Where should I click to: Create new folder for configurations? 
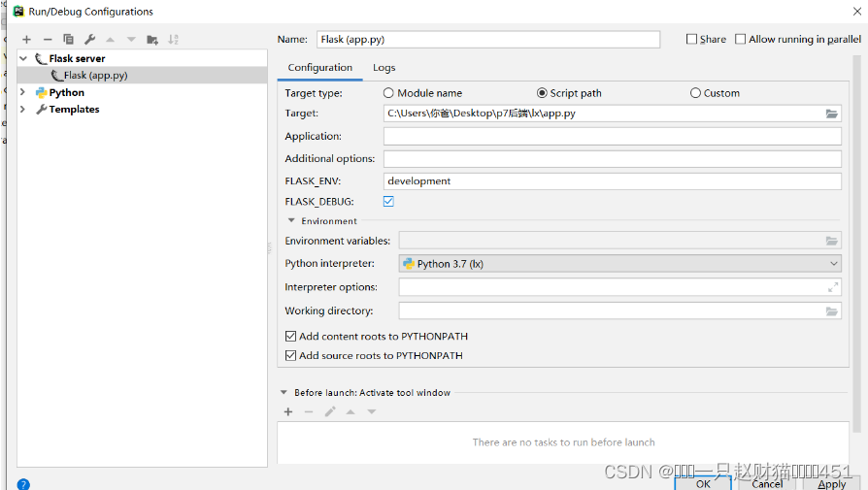[x=152, y=39]
